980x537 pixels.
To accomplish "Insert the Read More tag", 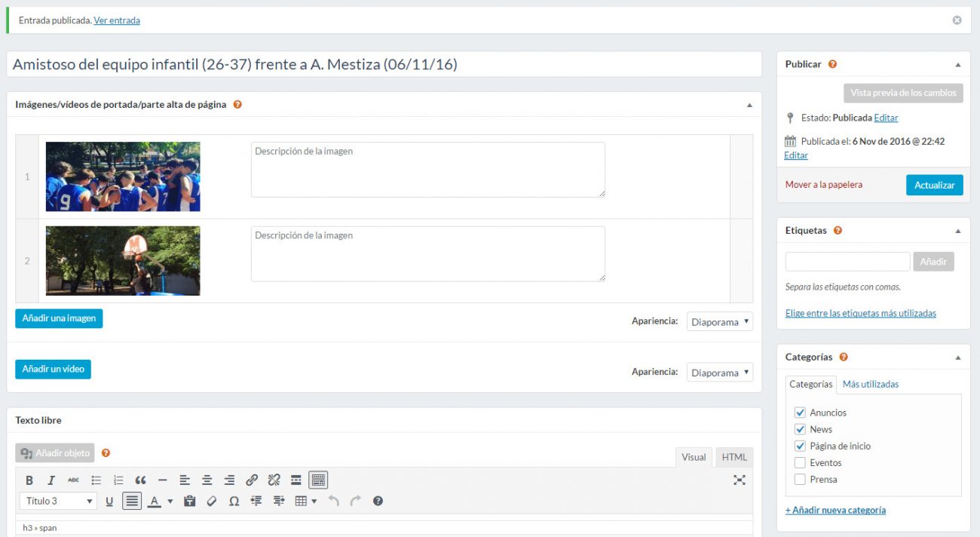I will (x=296, y=480).
